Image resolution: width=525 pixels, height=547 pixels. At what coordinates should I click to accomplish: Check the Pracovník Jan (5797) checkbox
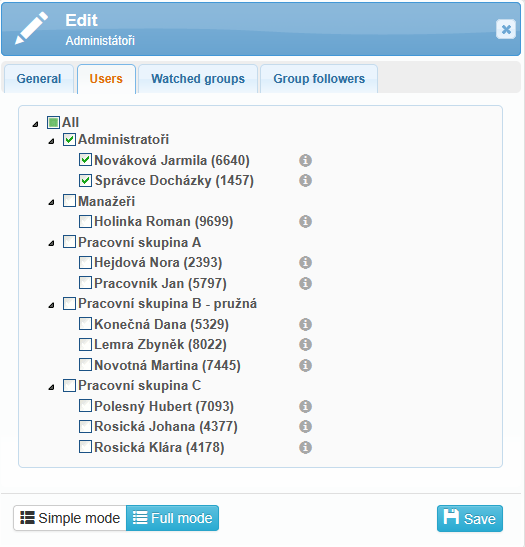(x=85, y=283)
